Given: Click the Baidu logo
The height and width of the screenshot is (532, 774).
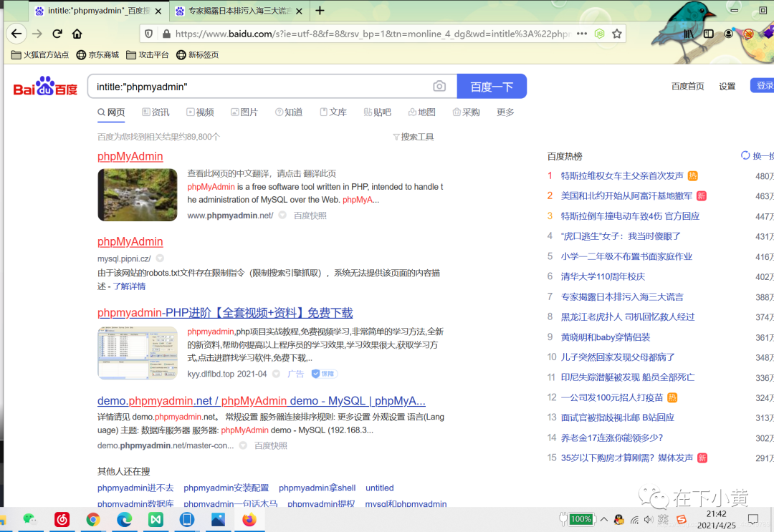Looking at the screenshot, I should [x=45, y=87].
